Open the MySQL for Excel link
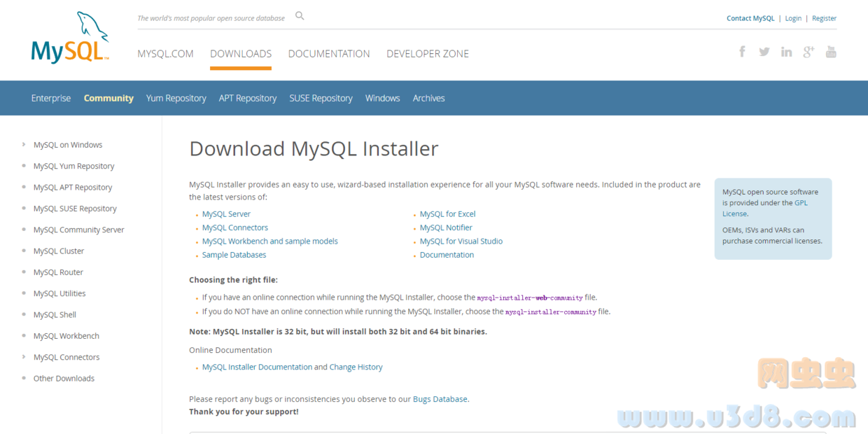Viewport: 868px width, 434px height. point(447,214)
